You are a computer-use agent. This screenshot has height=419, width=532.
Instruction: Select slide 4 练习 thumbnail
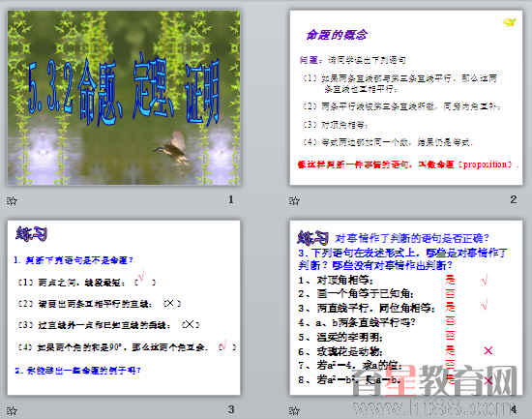point(406,308)
